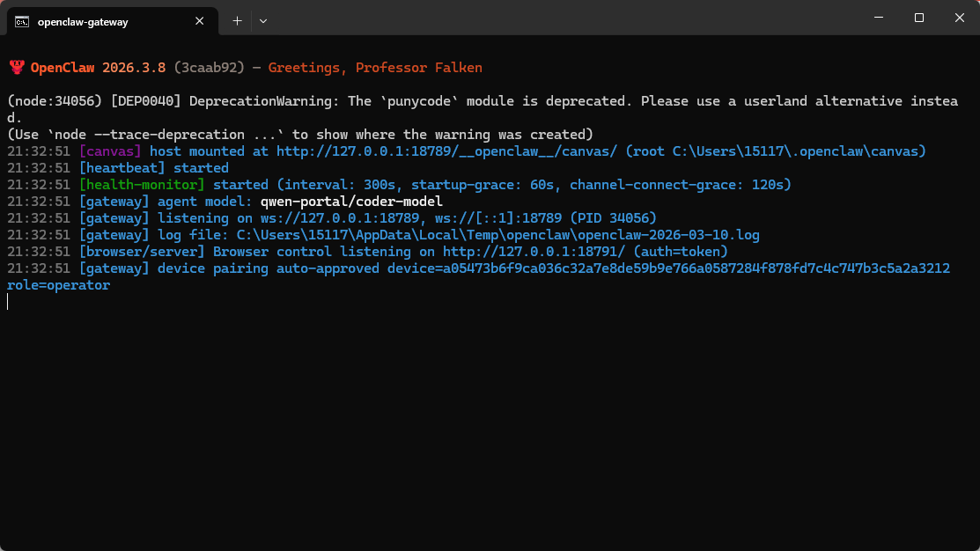Click the model name 'qwen-portal/coder-model'
Screen dimensions: 980x551
[351, 202]
